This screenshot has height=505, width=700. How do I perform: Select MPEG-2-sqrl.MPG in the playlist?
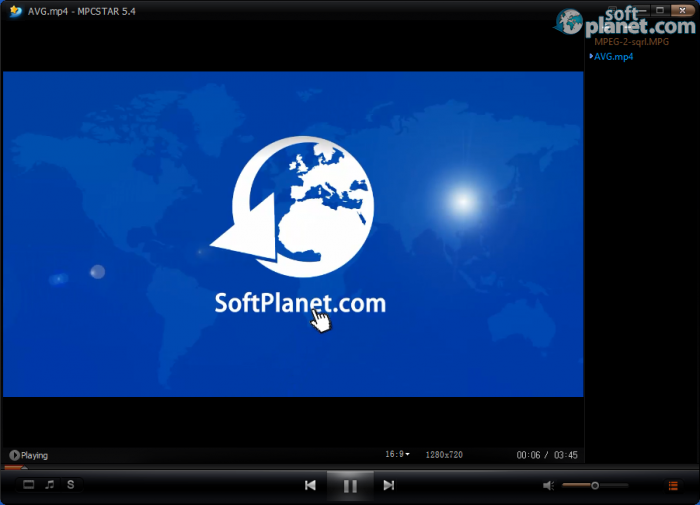pos(632,42)
